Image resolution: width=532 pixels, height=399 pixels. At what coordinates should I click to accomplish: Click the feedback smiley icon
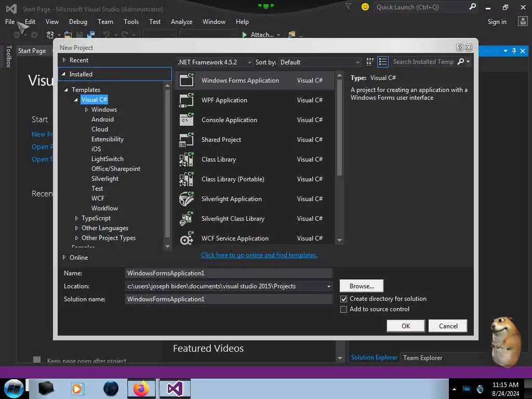pyautogui.click(x=365, y=7)
